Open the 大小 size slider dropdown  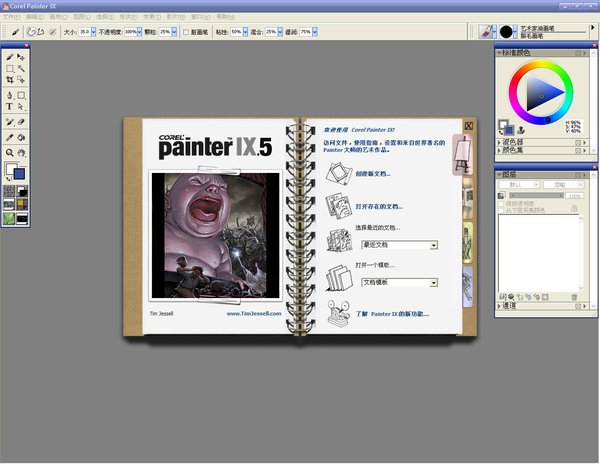93,32
